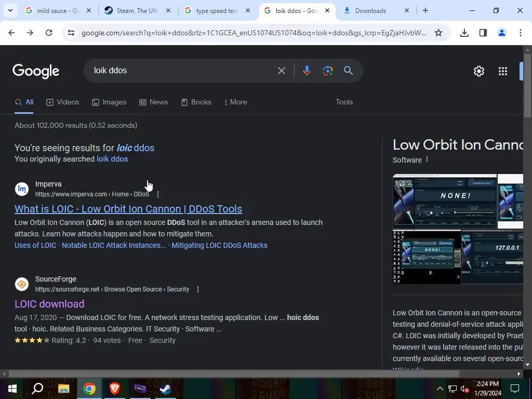Close the Downloads tab
Screen dimensions: 532x399
pos(406,10)
